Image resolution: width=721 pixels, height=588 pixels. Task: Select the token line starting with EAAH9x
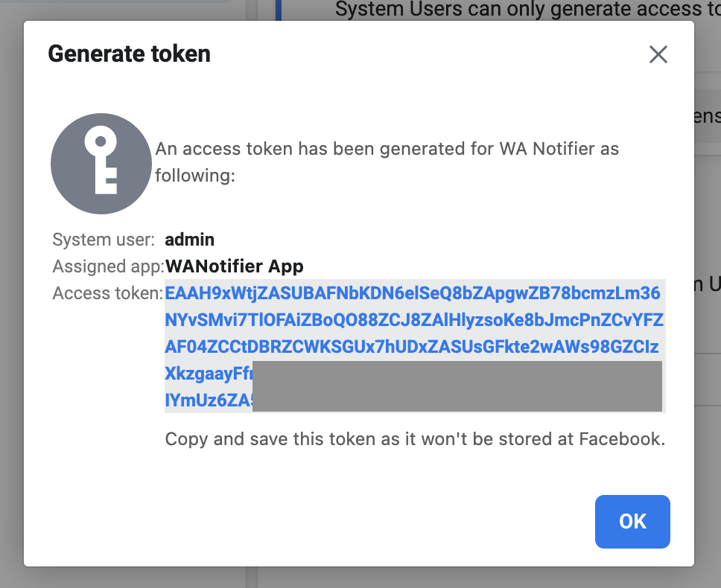[x=413, y=293]
